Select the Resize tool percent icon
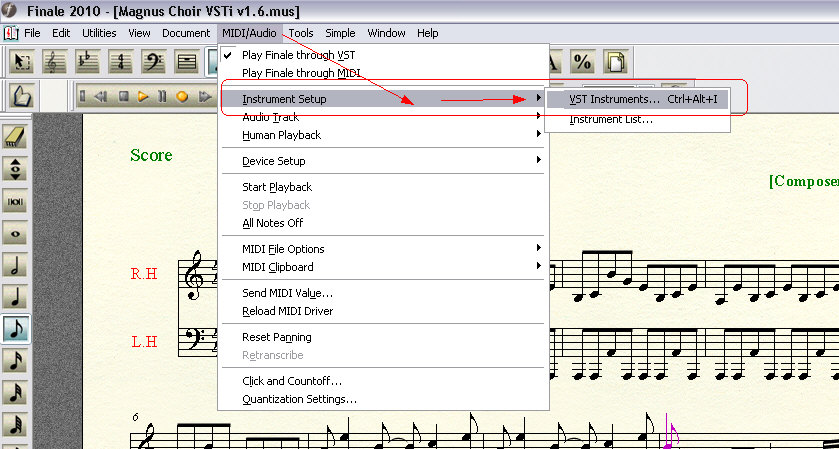 point(582,62)
